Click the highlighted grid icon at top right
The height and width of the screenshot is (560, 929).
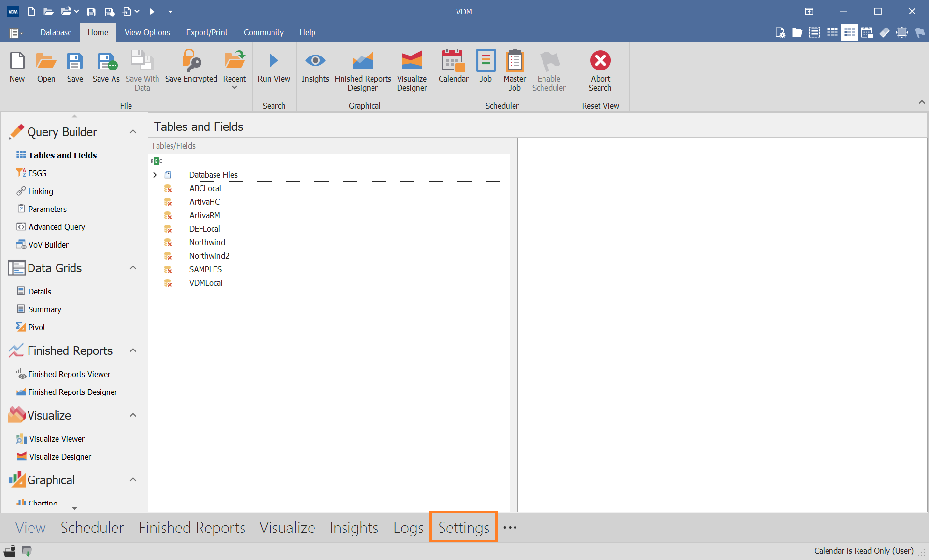849,32
